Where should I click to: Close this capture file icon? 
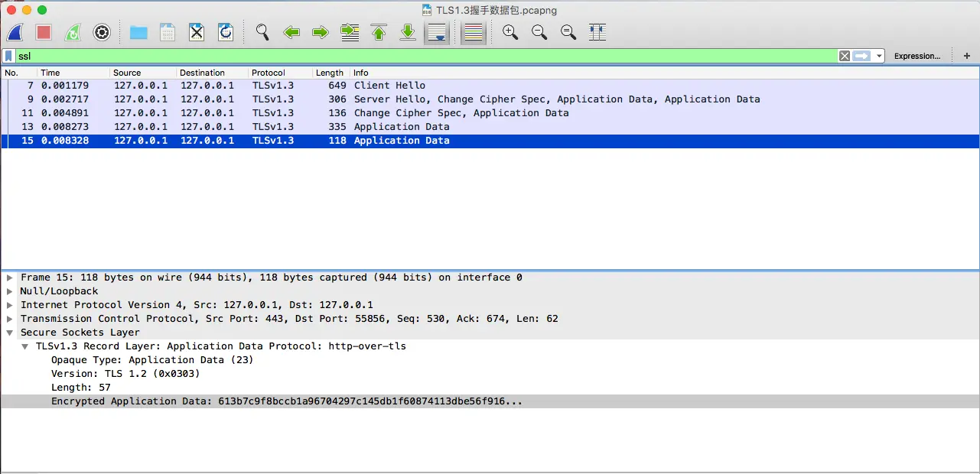197,32
